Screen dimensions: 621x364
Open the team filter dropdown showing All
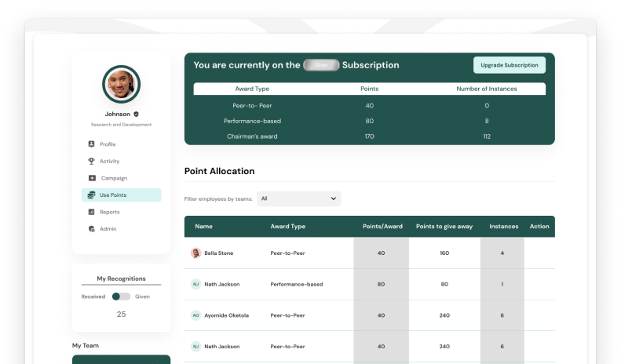(298, 198)
